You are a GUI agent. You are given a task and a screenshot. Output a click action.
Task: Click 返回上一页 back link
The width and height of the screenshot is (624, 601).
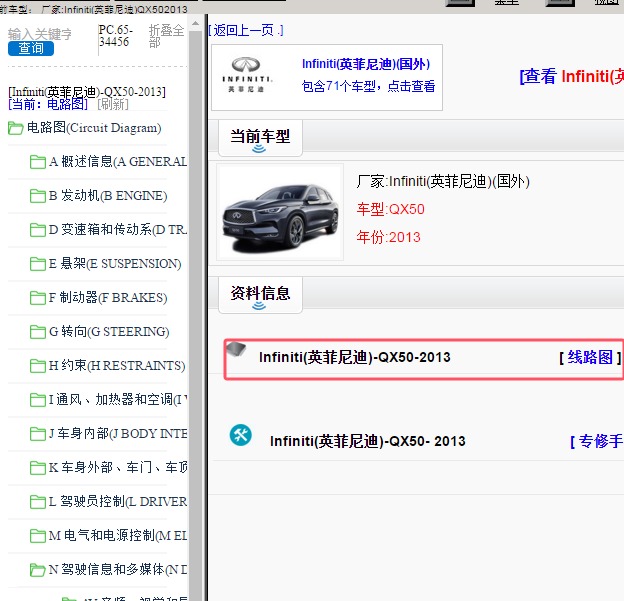[246, 30]
